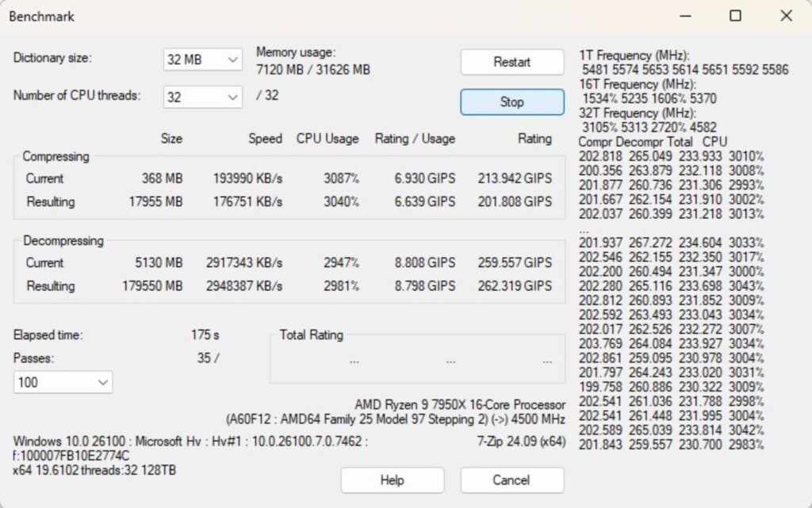Click the Compressing Current rating 213.942 GIPS
Image resolution: width=812 pixels, height=508 pixels.
(x=515, y=178)
